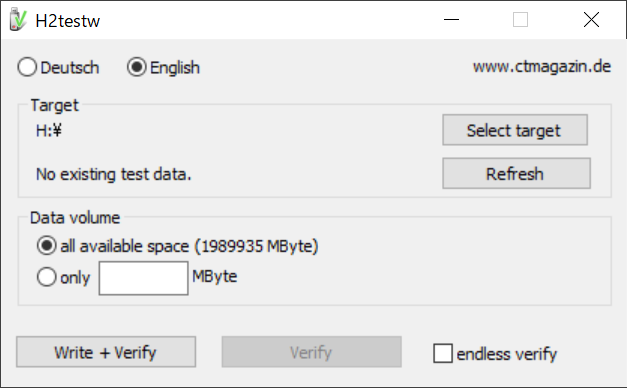Viewport: 627px width, 388px height.
Task: Click the Target group box label
Action: [x=55, y=105]
